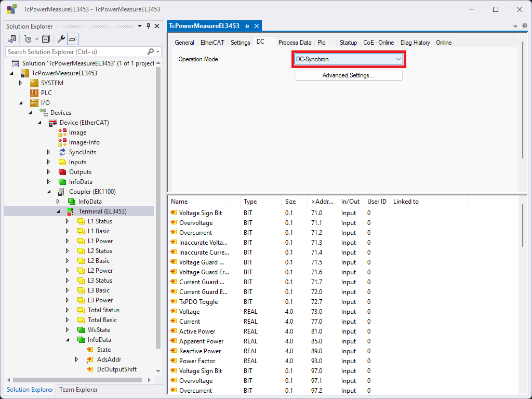Switch to the Process Data tab

tap(295, 43)
